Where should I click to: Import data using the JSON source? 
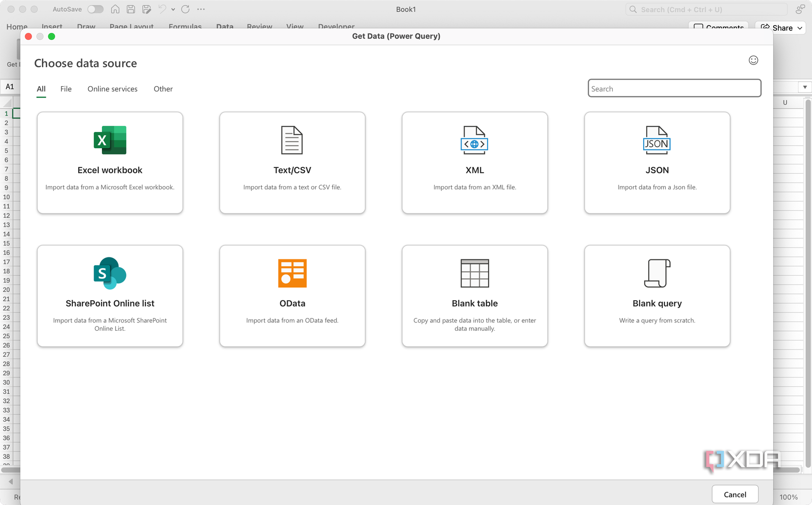pos(656,162)
